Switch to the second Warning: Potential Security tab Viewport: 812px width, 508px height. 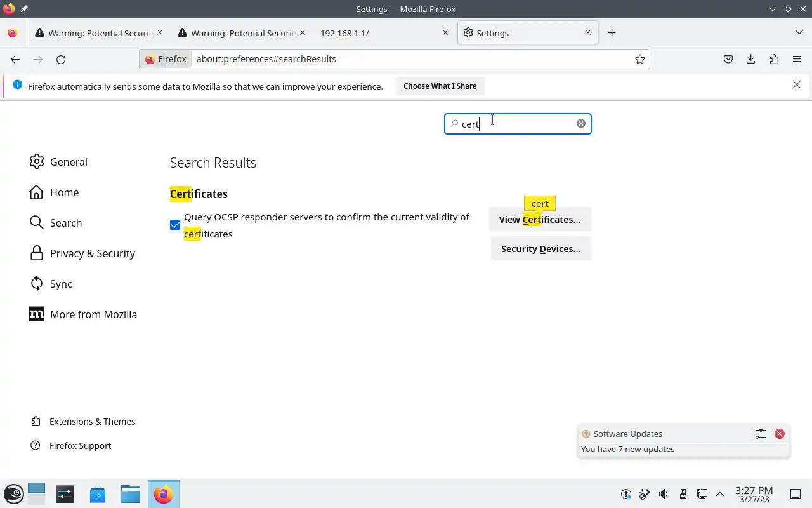point(242,33)
